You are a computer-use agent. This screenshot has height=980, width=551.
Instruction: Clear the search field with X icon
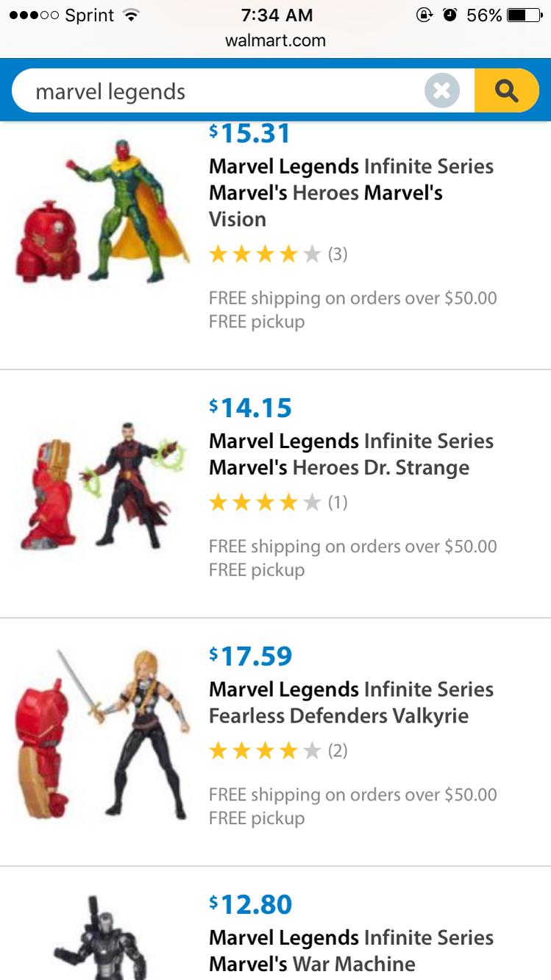442,90
